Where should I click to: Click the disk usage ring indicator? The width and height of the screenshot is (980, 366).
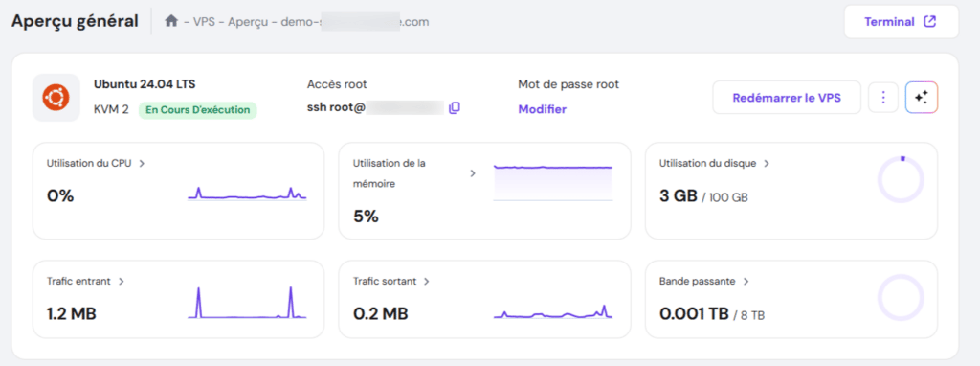click(x=901, y=179)
